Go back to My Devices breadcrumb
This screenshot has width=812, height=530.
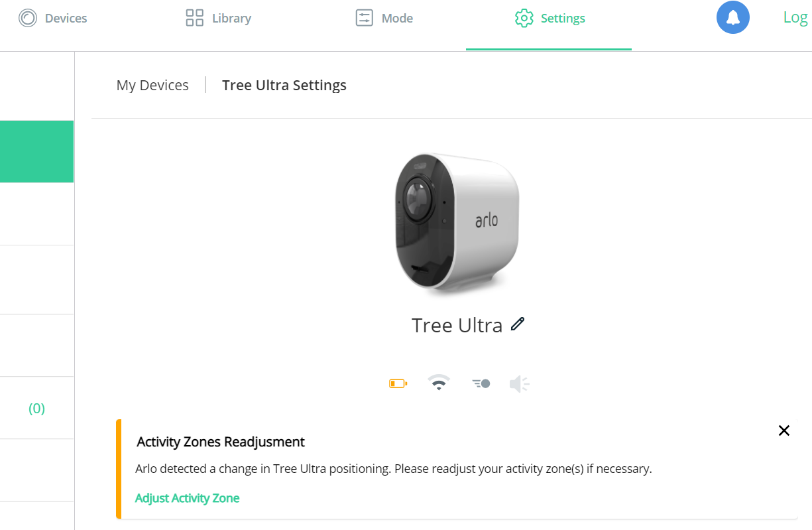[152, 85]
